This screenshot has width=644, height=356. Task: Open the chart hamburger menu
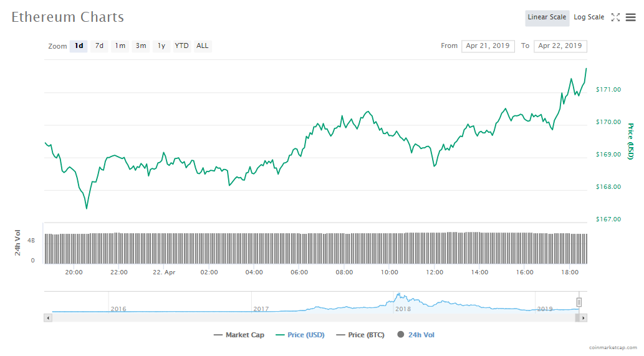click(x=630, y=17)
